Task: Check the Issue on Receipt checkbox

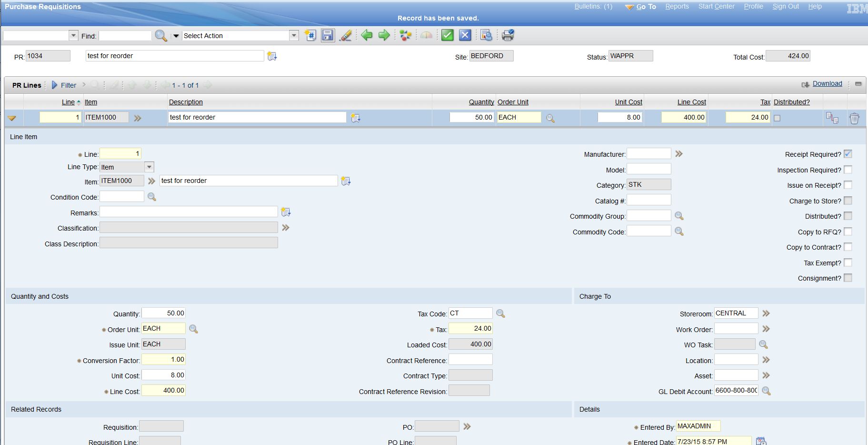Action: [x=848, y=185]
